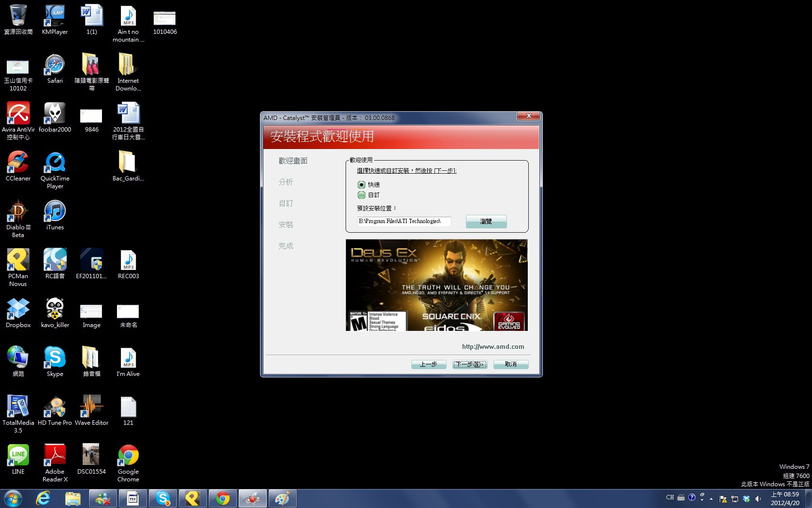Open Windows Live Messenger taskbar button
The width and height of the screenshot is (812, 508).
103,498
